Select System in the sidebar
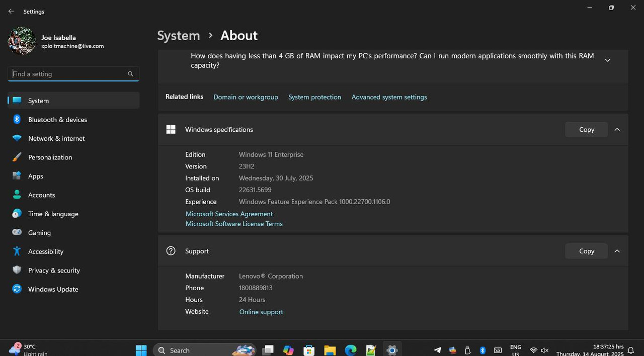Screen dimensions: 644x356 point(73,101)
